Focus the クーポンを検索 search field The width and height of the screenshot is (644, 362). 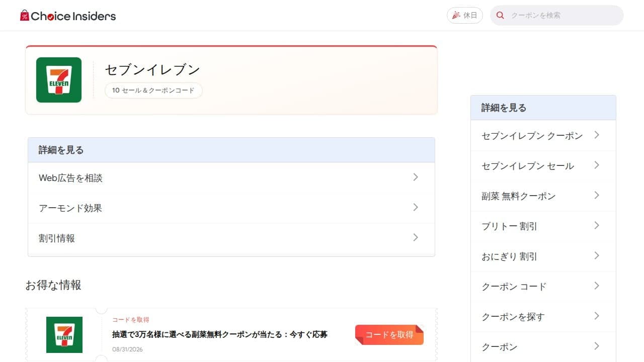557,15
